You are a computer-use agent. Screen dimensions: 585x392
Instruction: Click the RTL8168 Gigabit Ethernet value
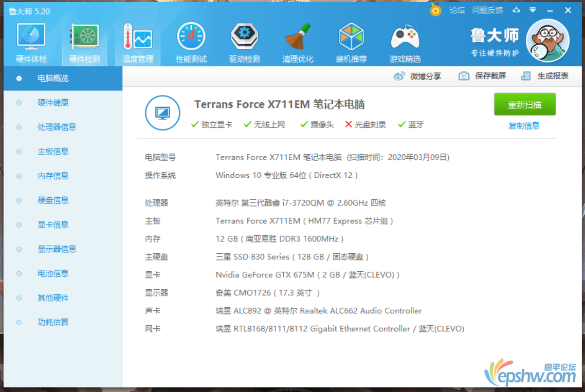point(340,329)
